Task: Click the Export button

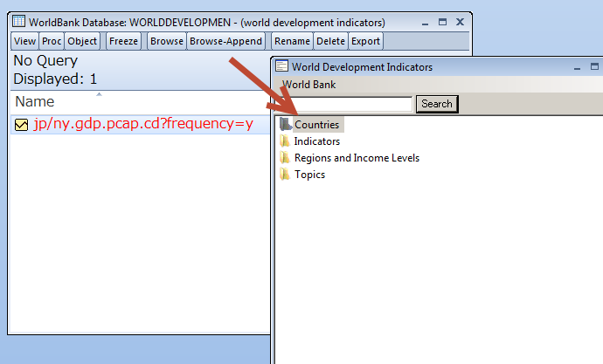Action: 365,41
